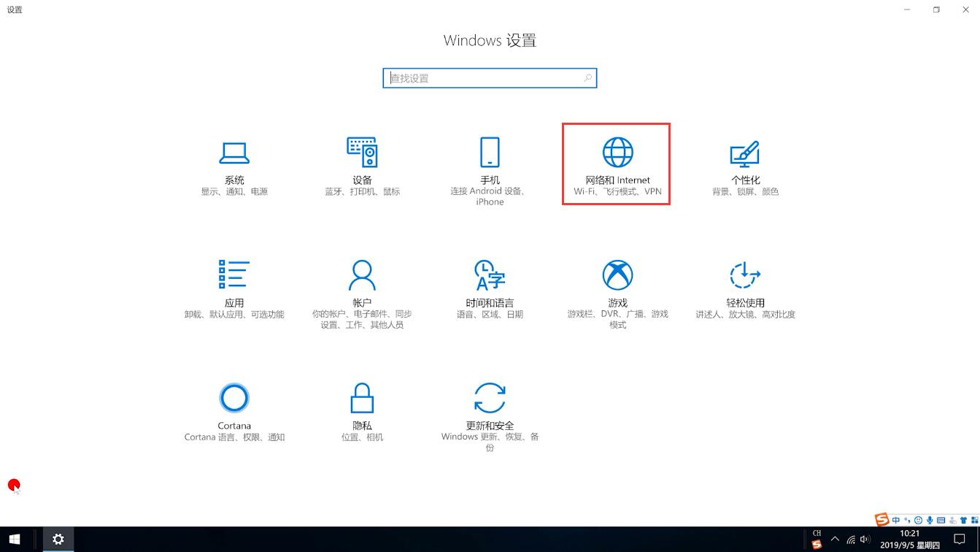Show hidden system tray icons
Image resolution: width=980 pixels, height=552 pixels.
point(835,540)
